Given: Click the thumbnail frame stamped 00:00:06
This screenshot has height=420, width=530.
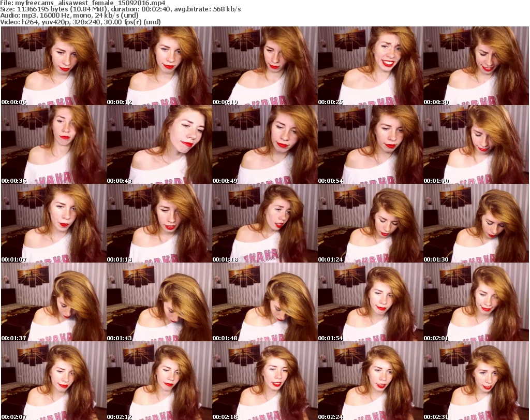Looking at the screenshot, I should tap(53, 66).
